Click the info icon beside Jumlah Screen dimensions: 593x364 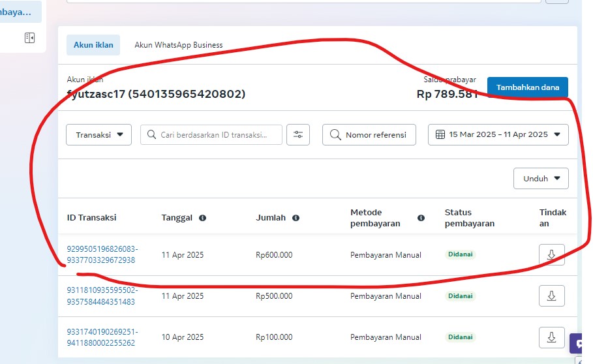point(296,218)
